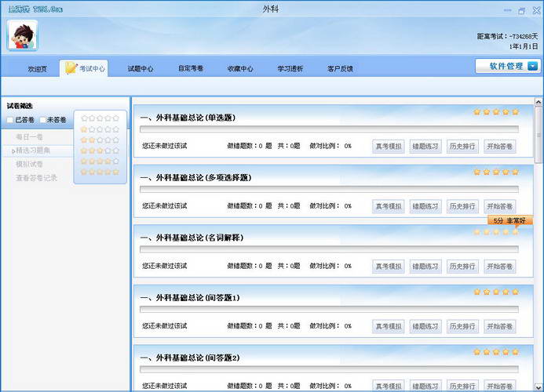This screenshot has height=392, width=544.
Task: Switch to the 学习透析 tab
Action: coord(290,69)
